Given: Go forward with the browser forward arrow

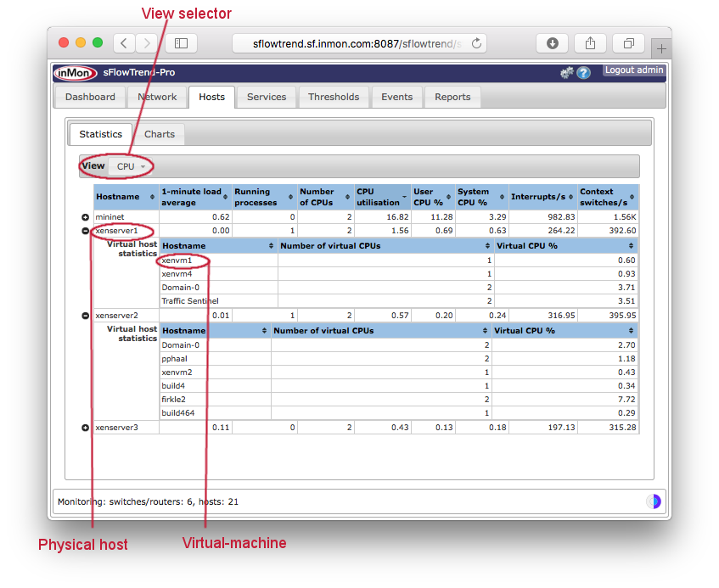Looking at the screenshot, I should point(146,43).
